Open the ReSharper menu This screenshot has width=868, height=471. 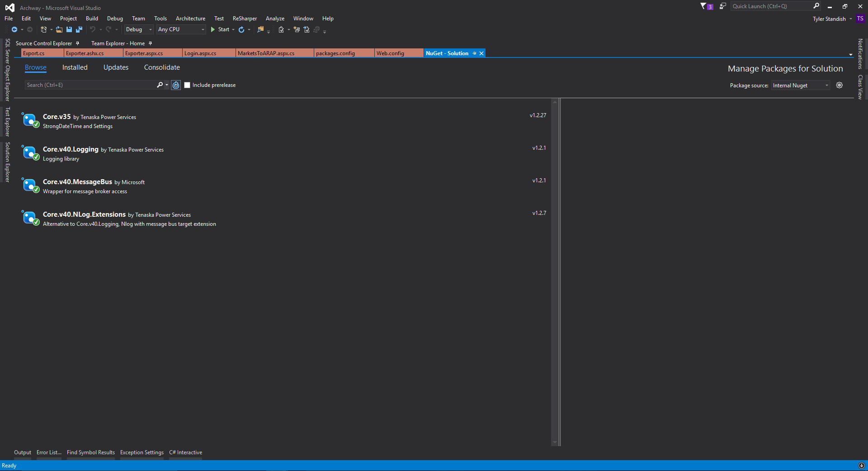click(245, 19)
